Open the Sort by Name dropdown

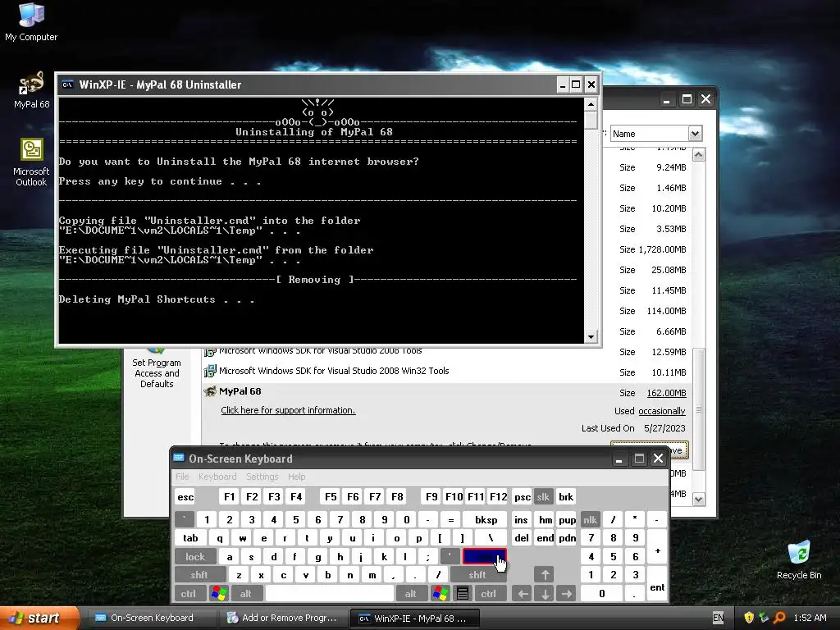[x=695, y=134]
